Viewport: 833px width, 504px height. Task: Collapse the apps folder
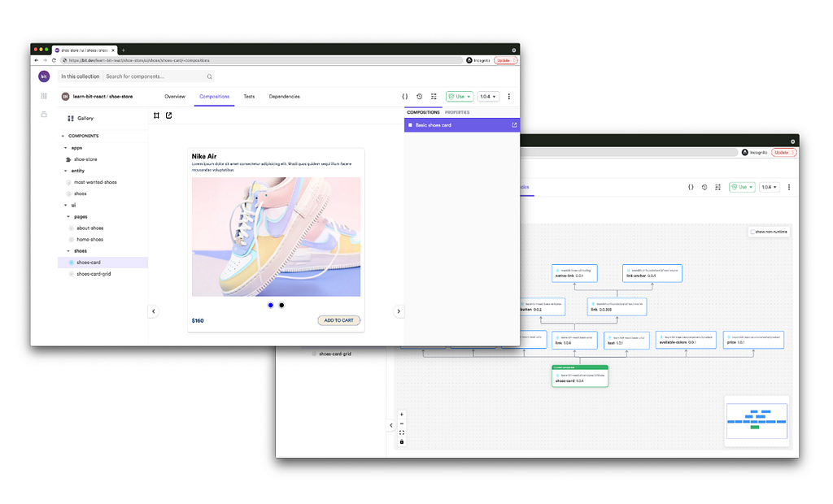[65, 148]
